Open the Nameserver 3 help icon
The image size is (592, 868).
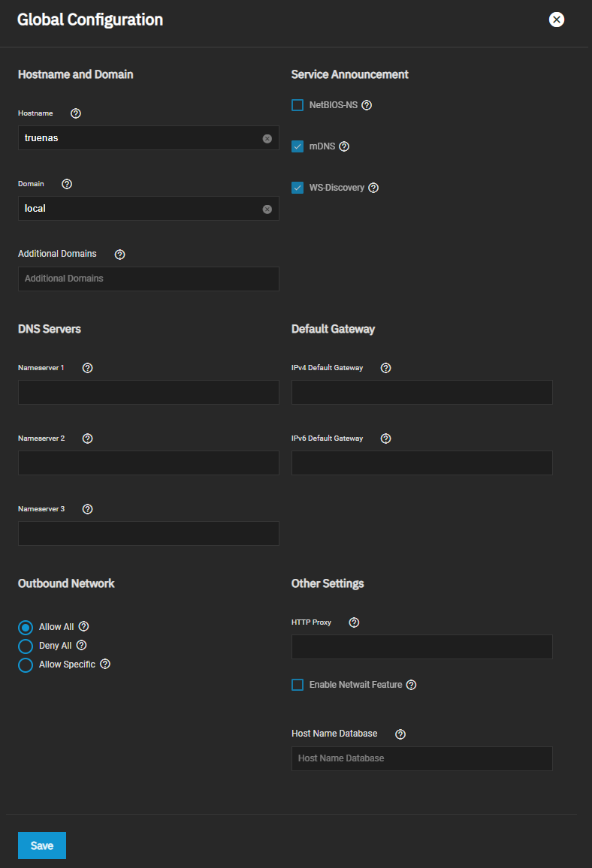87,509
